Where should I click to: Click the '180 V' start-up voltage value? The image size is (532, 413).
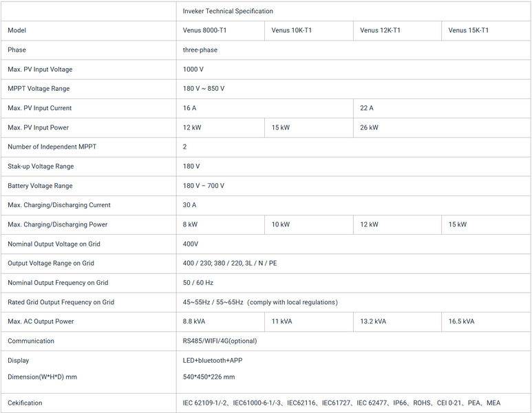[x=191, y=167]
